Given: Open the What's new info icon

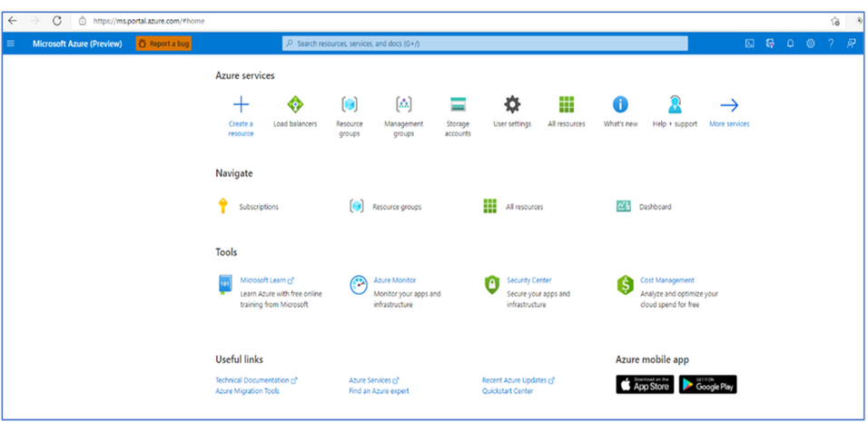Looking at the screenshot, I should click(x=620, y=104).
